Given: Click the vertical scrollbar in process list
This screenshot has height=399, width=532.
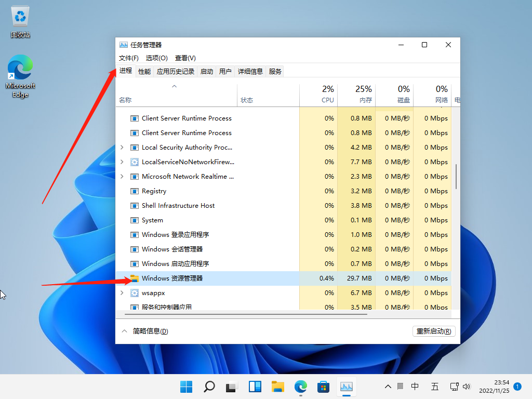Looking at the screenshot, I should point(456,177).
